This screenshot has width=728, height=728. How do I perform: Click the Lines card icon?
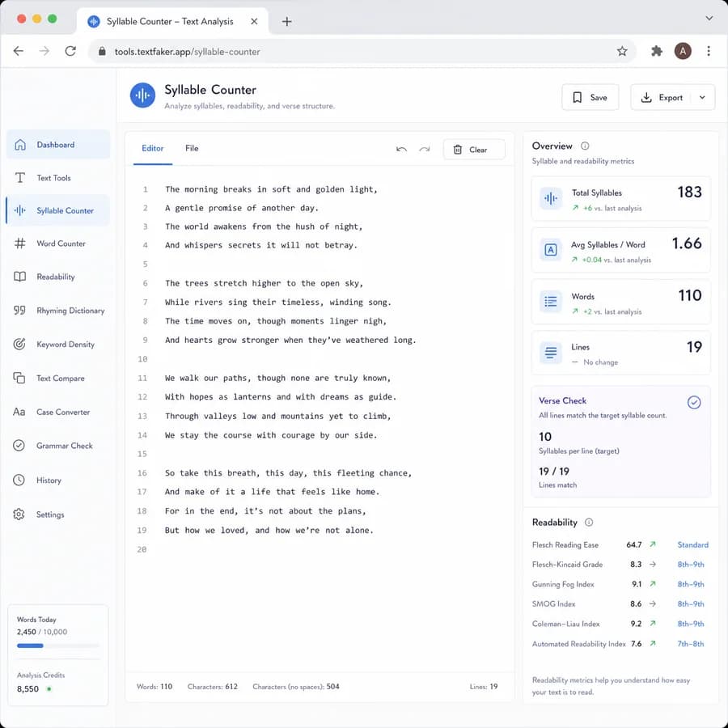pos(551,353)
